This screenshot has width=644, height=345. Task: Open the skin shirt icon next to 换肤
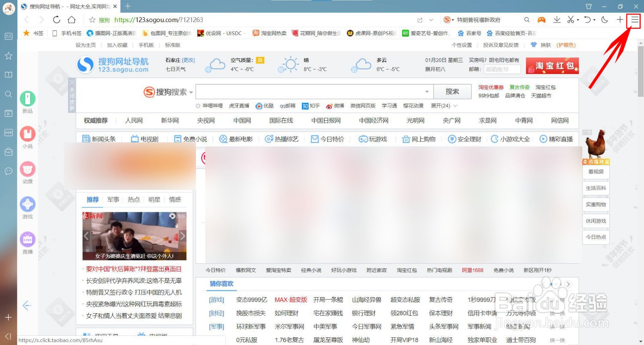(534, 45)
